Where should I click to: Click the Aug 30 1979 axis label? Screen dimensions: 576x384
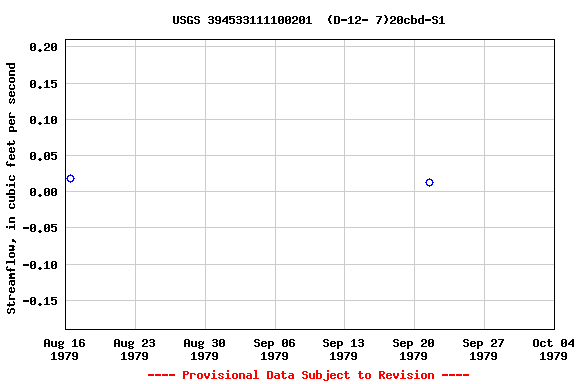(x=204, y=349)
